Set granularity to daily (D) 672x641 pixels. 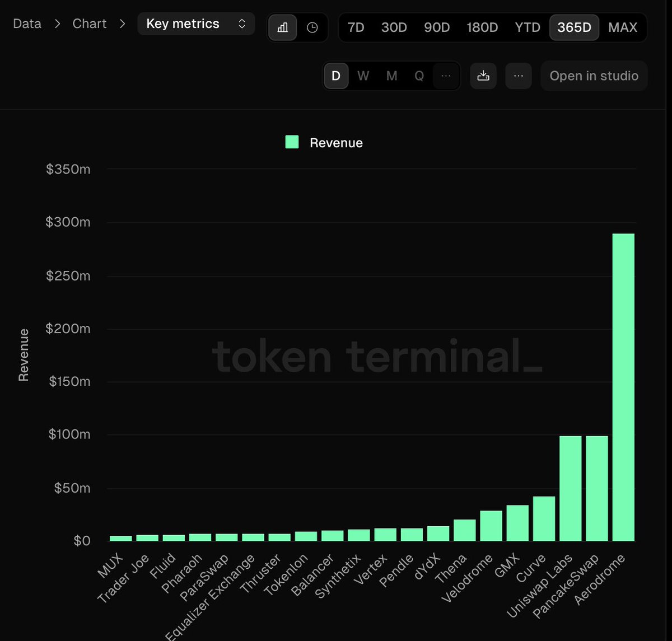[x=336, y=76]
